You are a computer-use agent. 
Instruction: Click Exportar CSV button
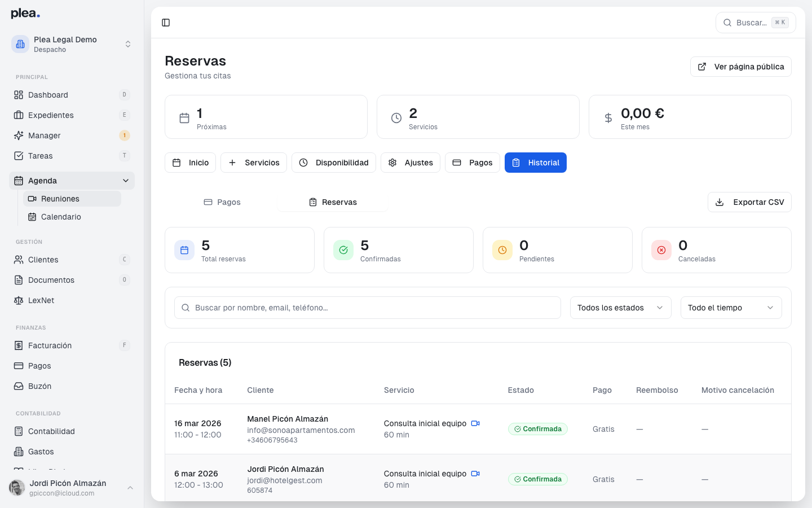pyautogui.click(x=749, y=202)
